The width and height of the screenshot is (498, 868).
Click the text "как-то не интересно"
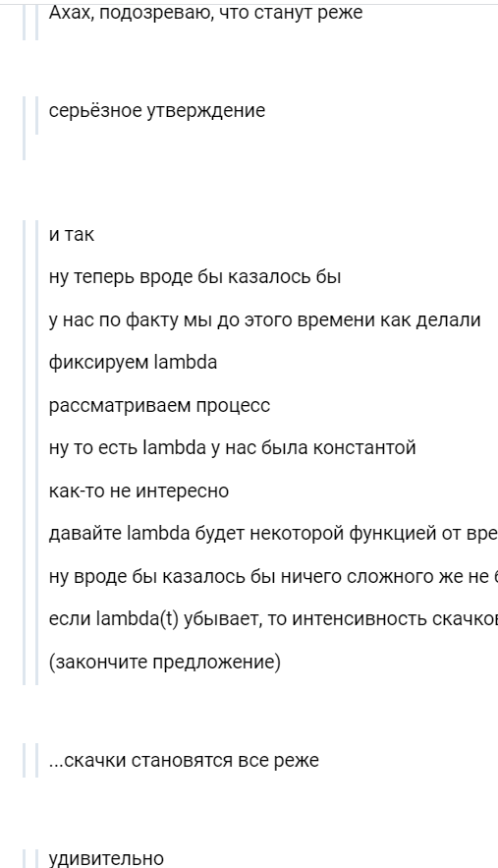[x=138, y=491]
